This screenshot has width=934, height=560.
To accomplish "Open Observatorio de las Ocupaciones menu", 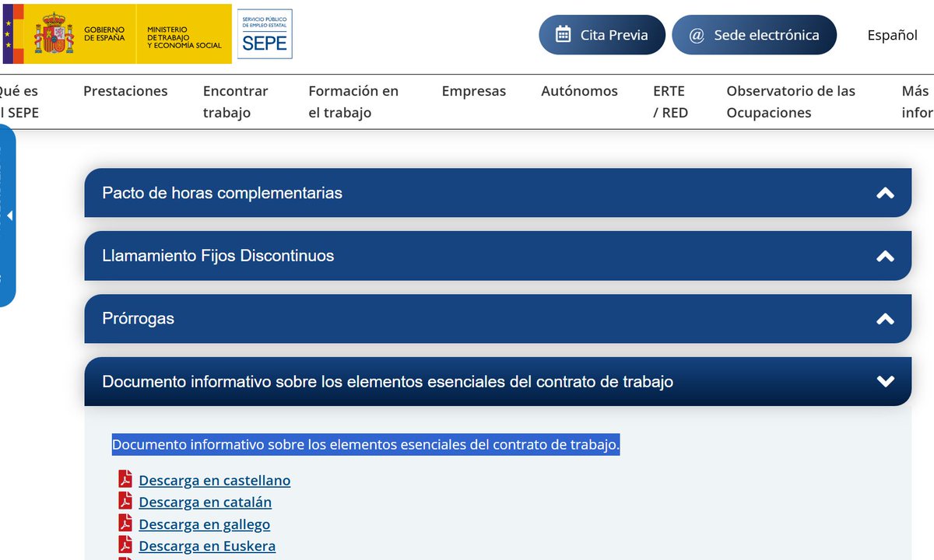I will (791, 102).
